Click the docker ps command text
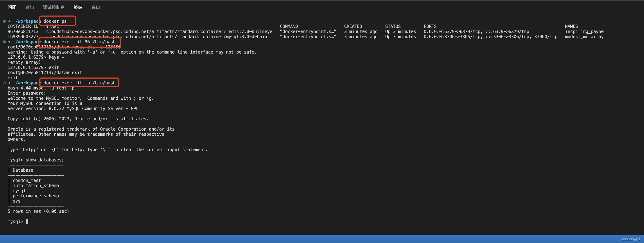Image resolution: width=644 pixels, height=243 pixels. click(x=55, y=21)
